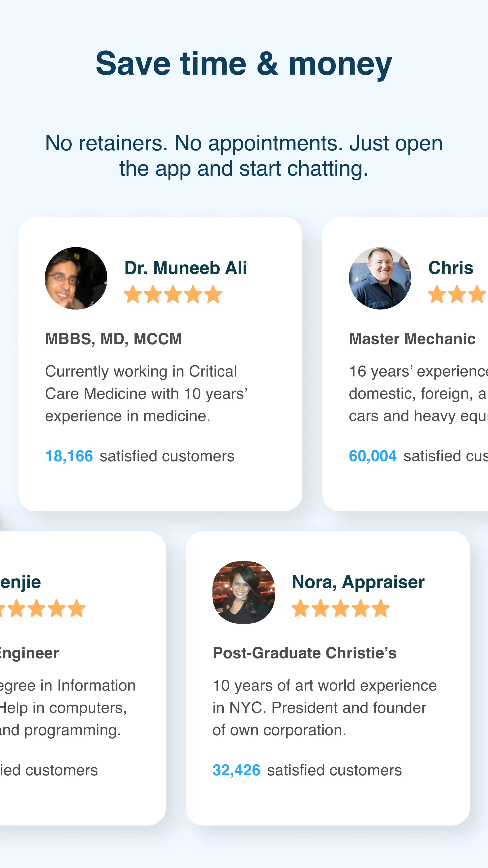Tap the Post-Graduate Christie's credential
Image resolution: width=488 pixels, height=868 pixels.
point(305,653)
